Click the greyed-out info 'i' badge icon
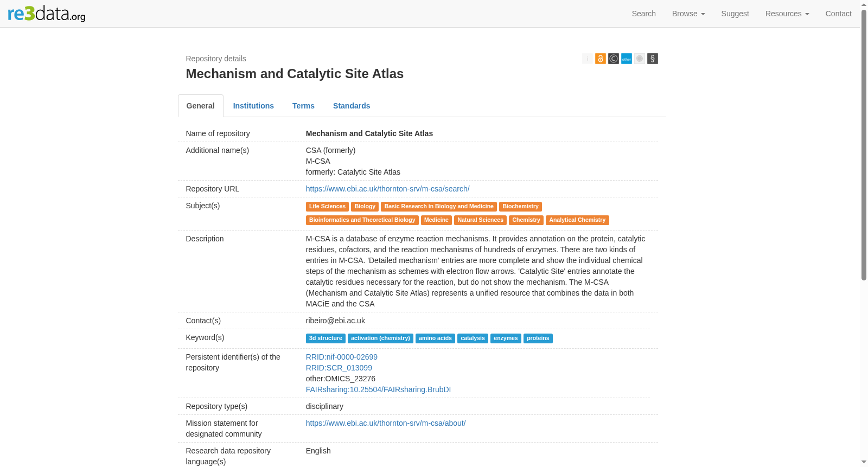The width and height of the screenshot is (868, 467). pyautogui.click(x=588, y=59)
